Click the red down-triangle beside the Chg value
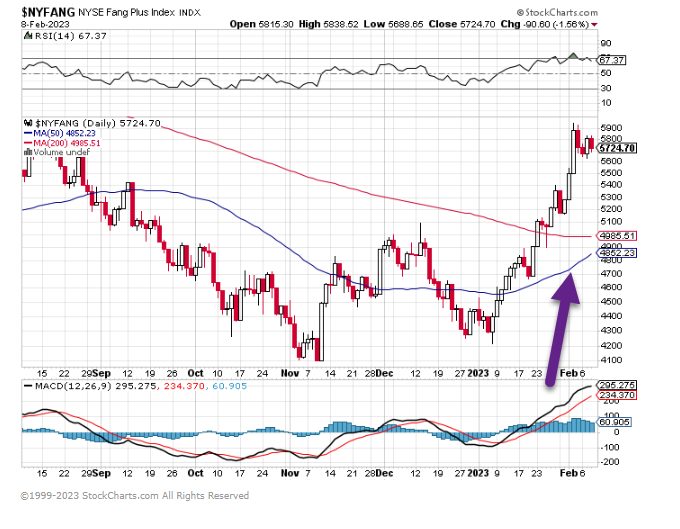This screenshot has height=529, width=680. [594, 25]
